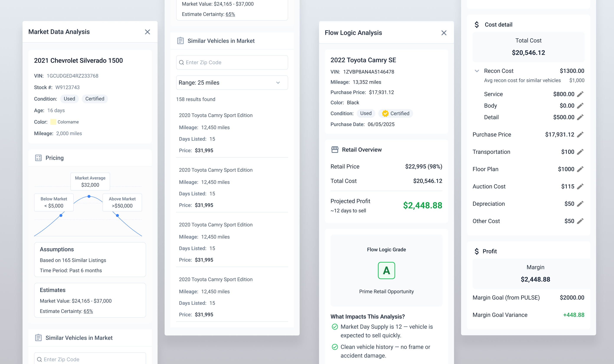Close the Flow Logic Analysis panel
This screenshot has height=364, width=614.
pyautogui.click(x=444, y=33)
